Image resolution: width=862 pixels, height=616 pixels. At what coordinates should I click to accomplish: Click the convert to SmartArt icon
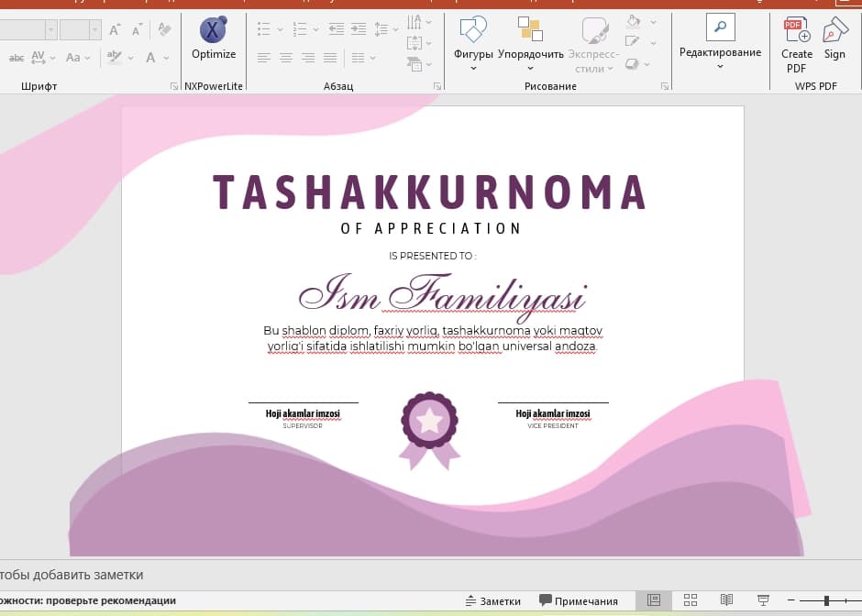pos(414,64)
